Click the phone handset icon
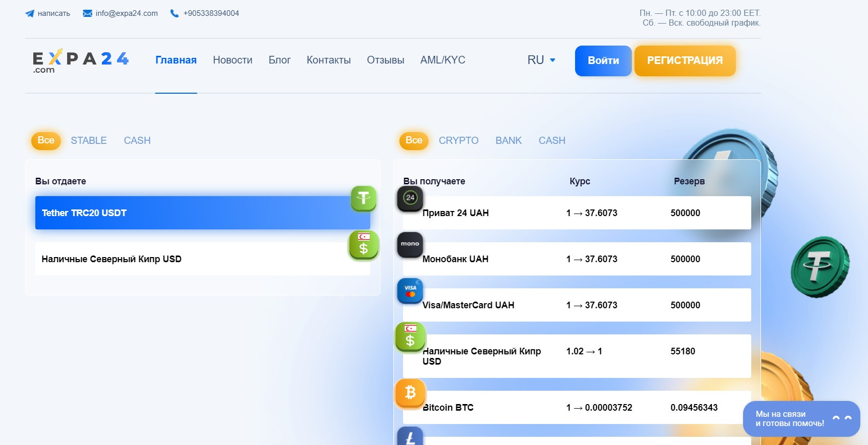This screenshot has height=445, width=868. point(175,13)
